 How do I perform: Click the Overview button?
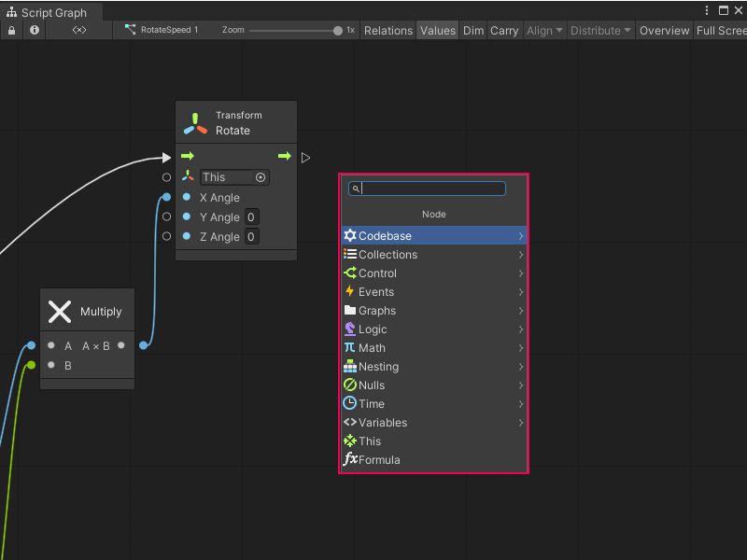(664, 30)
